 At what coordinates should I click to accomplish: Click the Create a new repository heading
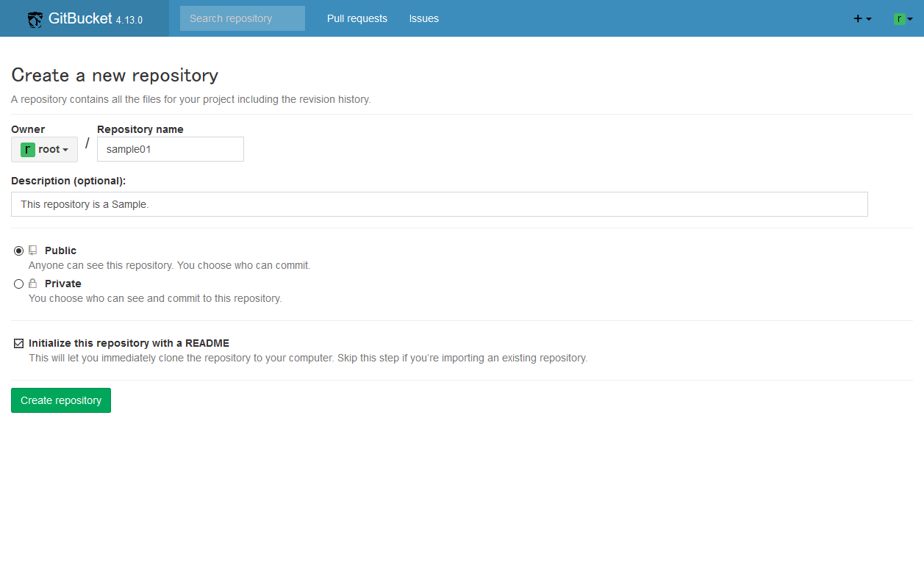[115, 75]
